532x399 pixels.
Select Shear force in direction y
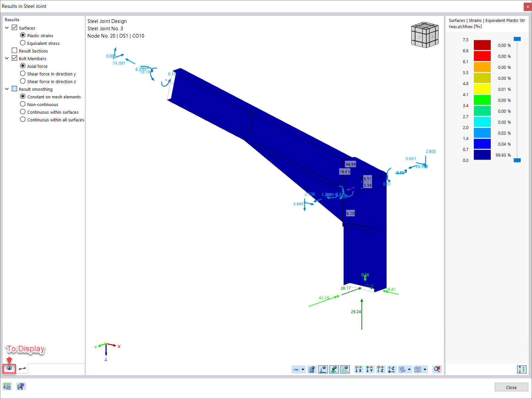click(x=23, y=73)
